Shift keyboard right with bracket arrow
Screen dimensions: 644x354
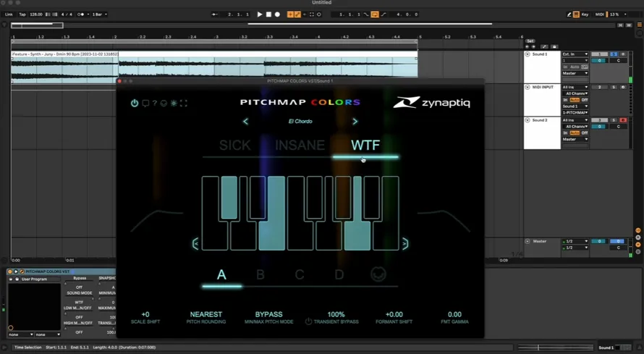[x=405, y=244]
